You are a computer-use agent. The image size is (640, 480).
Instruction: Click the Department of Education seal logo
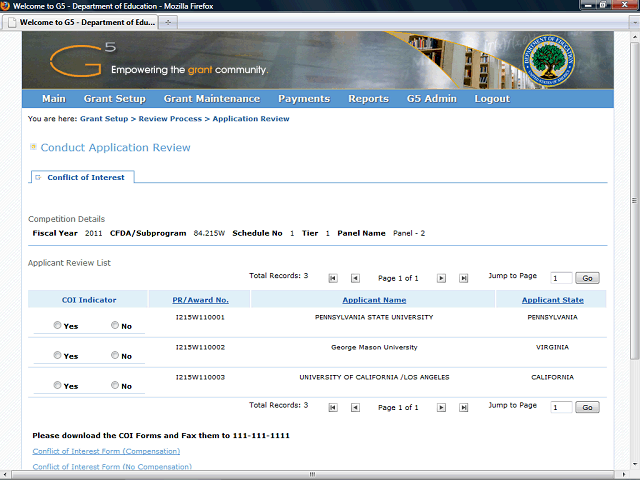click(550, 63)
